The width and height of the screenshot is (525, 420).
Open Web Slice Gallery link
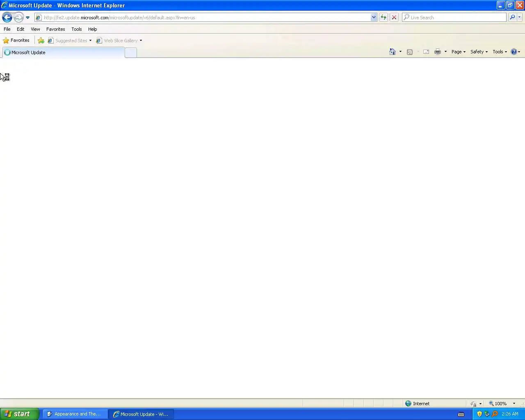pyautogui.click(x=117, y=41)
